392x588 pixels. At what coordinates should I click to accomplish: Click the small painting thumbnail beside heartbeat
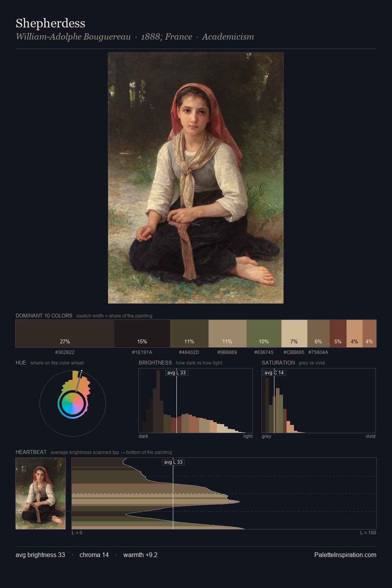[40, 494]
